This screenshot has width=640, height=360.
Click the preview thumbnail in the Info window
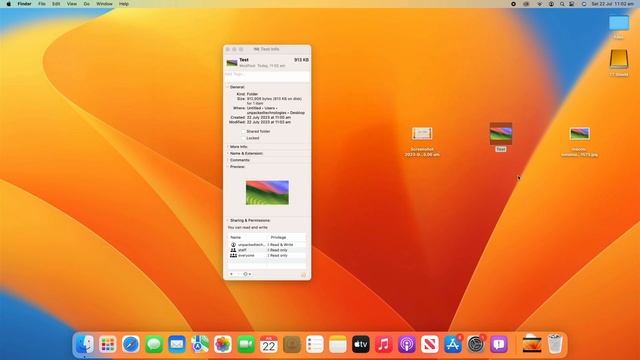click(267, 193)
